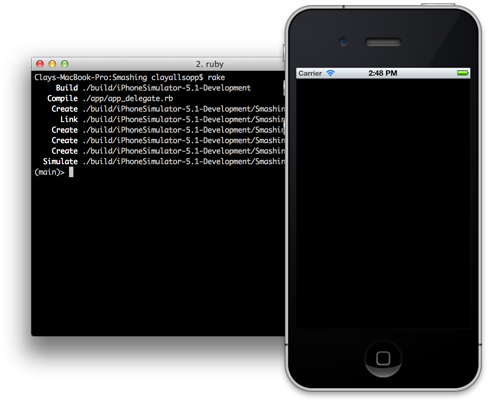Maximize the terminal with the green button
The height and width of the screenshot is (400, 500).
point(65,64)
